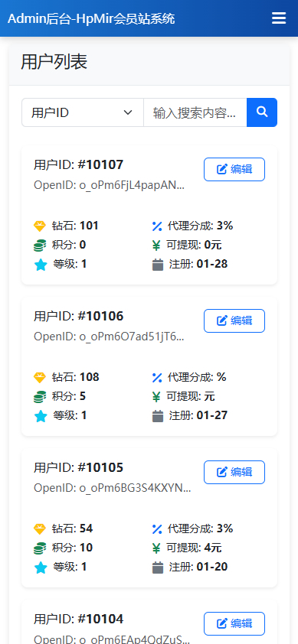Open the 用户ID search field dropdown
Screen dimensions: 298x644
82,112
